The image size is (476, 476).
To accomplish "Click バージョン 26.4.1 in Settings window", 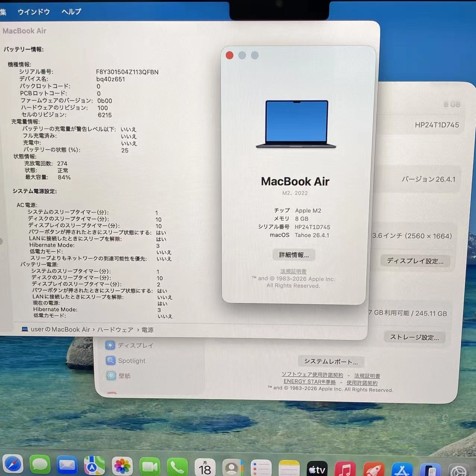I will (428, 179).
